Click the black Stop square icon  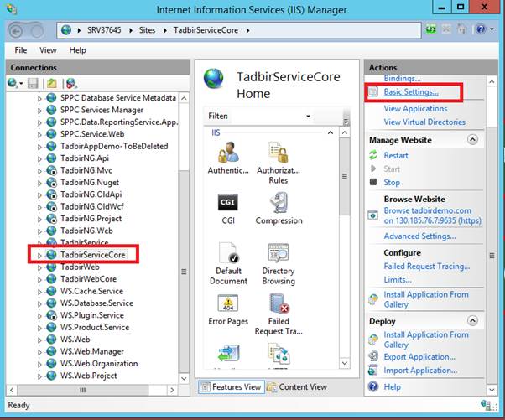pyautogui.click(x=373, y=182)
